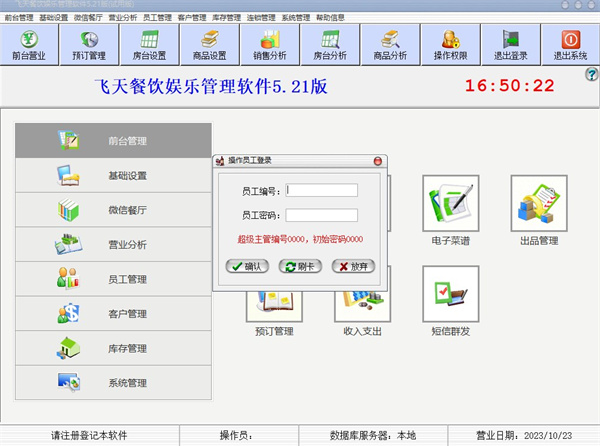Open 微信餐厅 menu in menu bar
The height and width of the screenshot is (446, 600).
coord(88,18)
